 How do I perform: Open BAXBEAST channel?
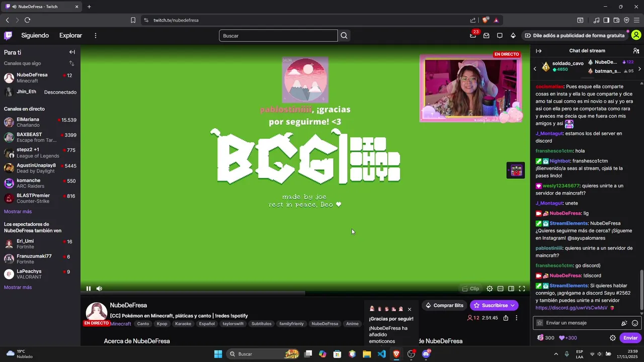click(x=40, y=137)
